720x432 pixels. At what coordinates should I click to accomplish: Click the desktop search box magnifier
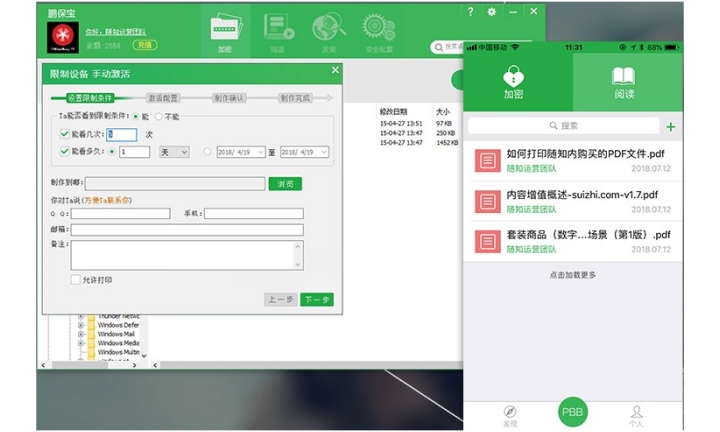439,47
